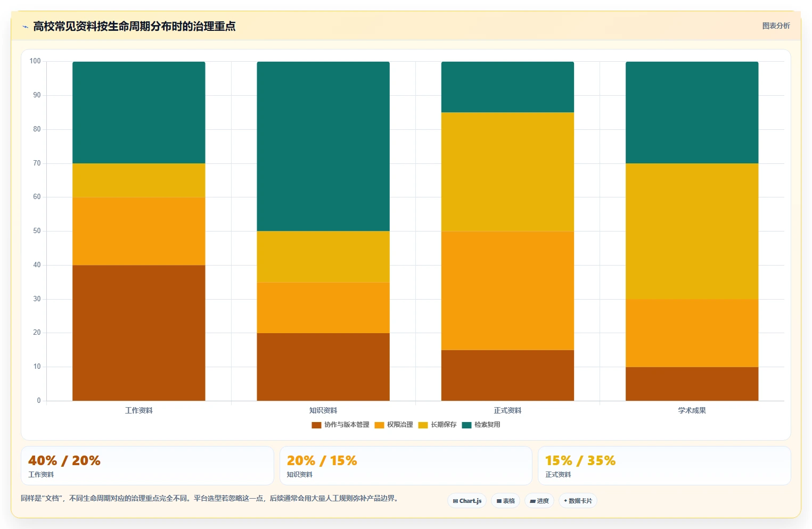Select the brown segment of the 知识资料 bar

323,367
